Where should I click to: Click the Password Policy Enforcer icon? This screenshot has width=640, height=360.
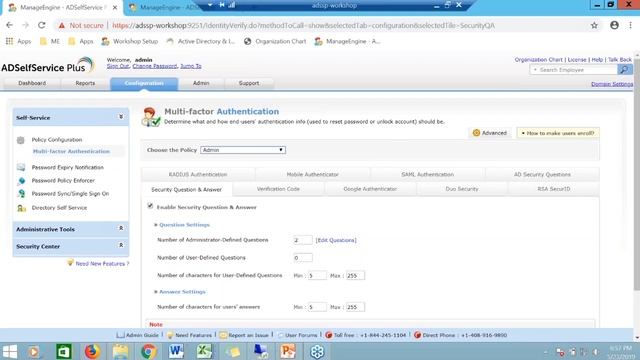pos(21,181)
